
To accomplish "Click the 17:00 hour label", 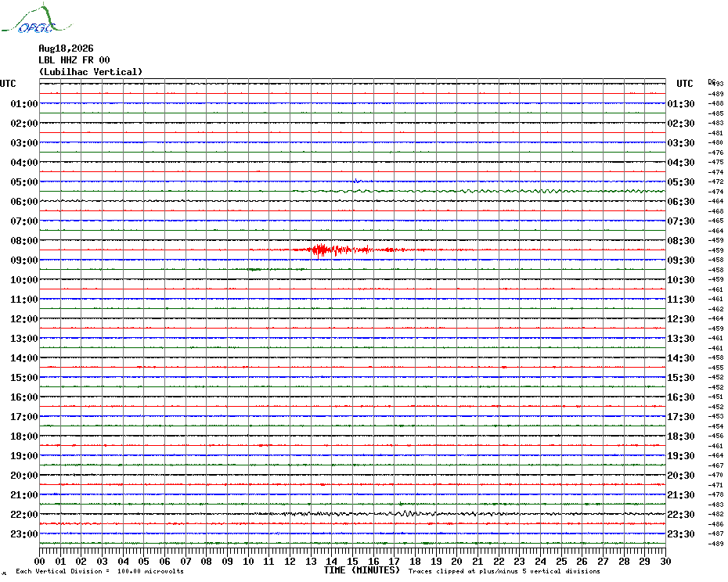I will click(24, 416).
